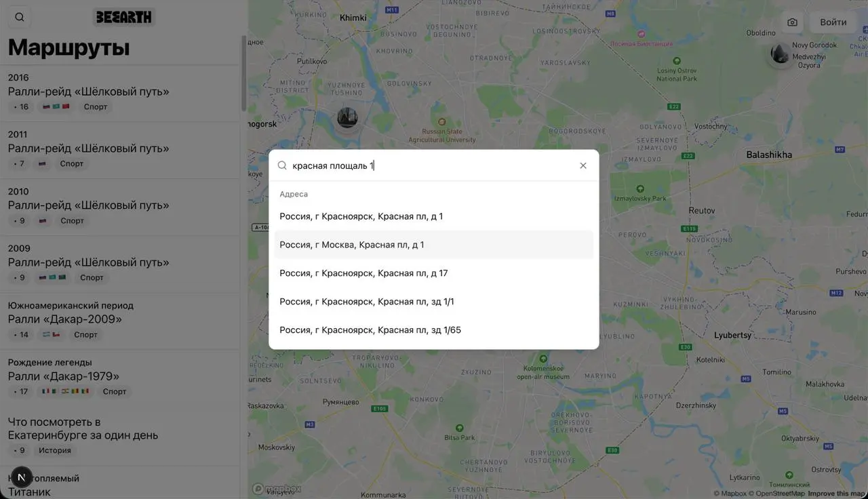The width and height of the screenshot is (868, 499).
Task: Open the photo marker near Novy Gorodok
Action: [x=781, y=54]
